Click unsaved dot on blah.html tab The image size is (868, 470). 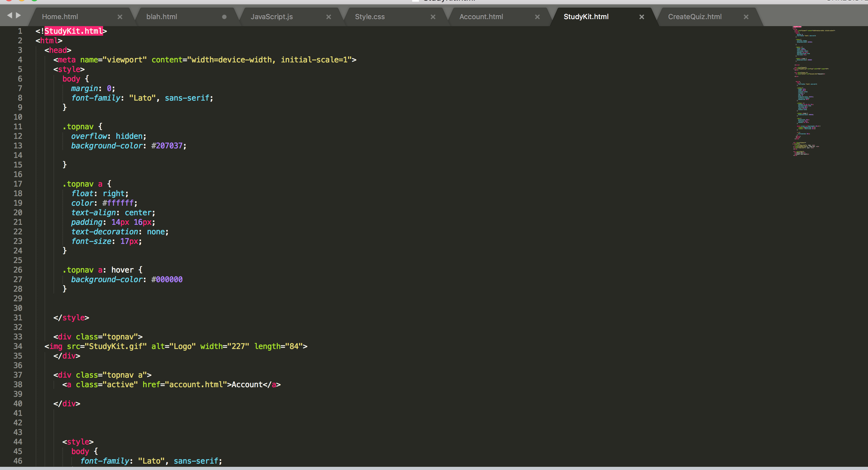[224, 17]
